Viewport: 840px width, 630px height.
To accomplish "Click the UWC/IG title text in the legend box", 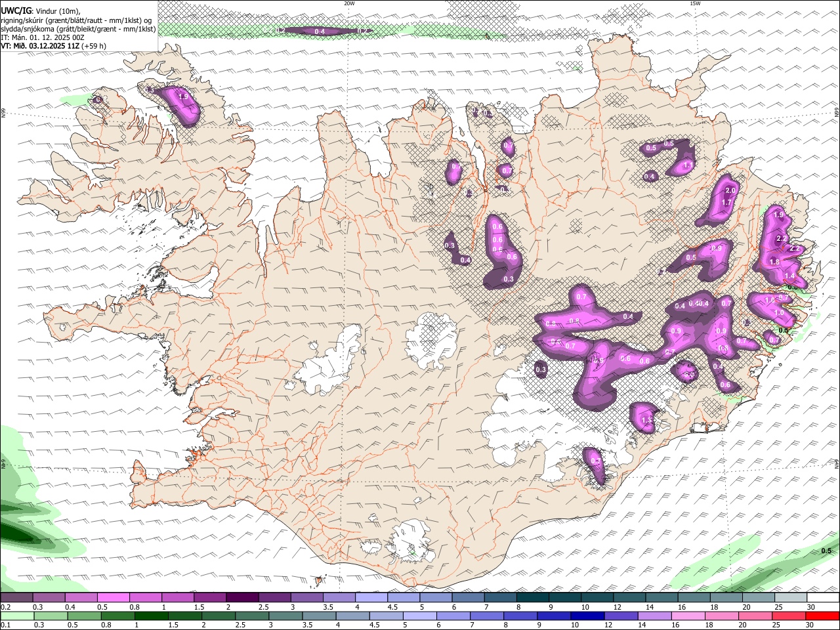I will [16, 10].
